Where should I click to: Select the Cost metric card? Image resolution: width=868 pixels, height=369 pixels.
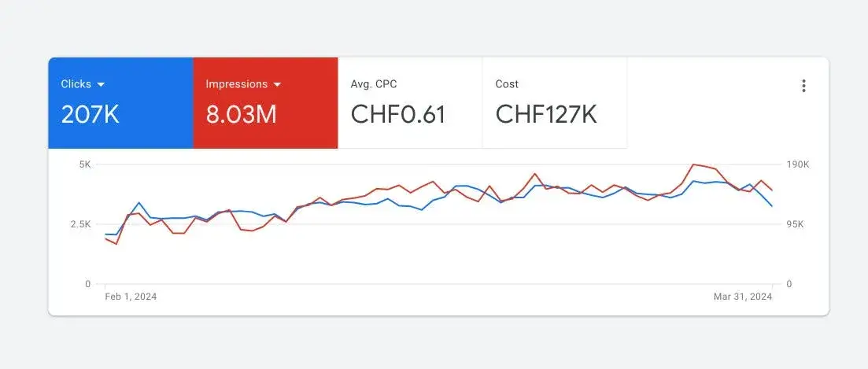coord(555,103)
